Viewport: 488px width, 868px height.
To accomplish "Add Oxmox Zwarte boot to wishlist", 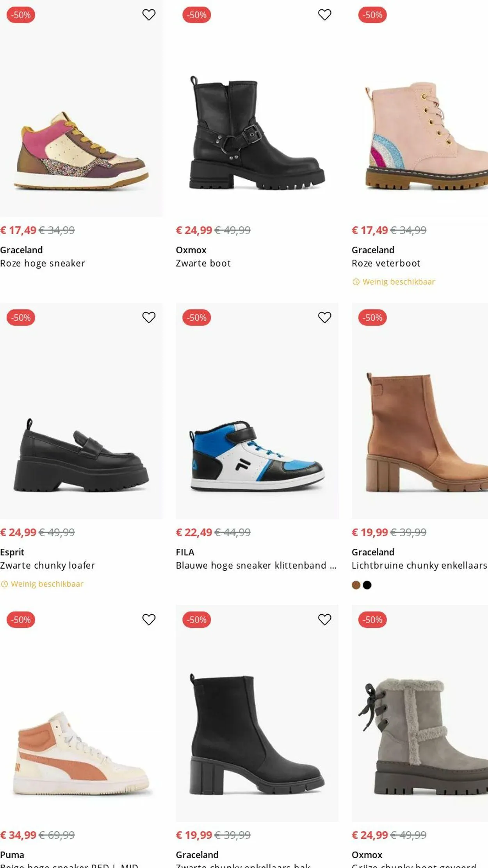I will tap(324, 15).
